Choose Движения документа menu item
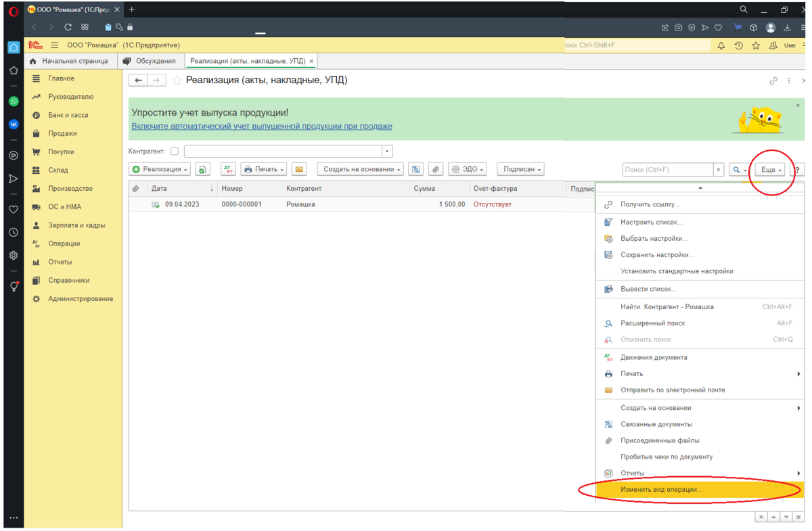 pos(700,357)
